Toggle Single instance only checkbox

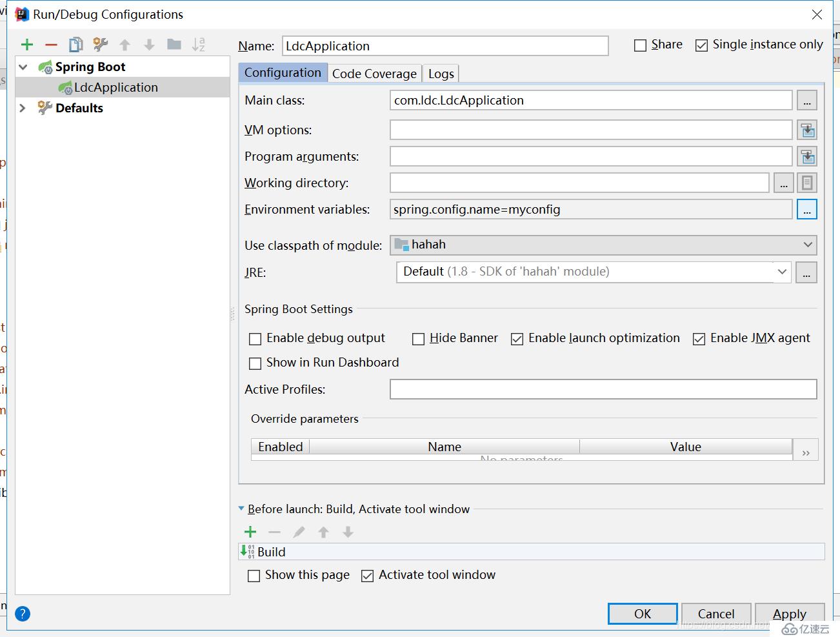pos(701,45)
